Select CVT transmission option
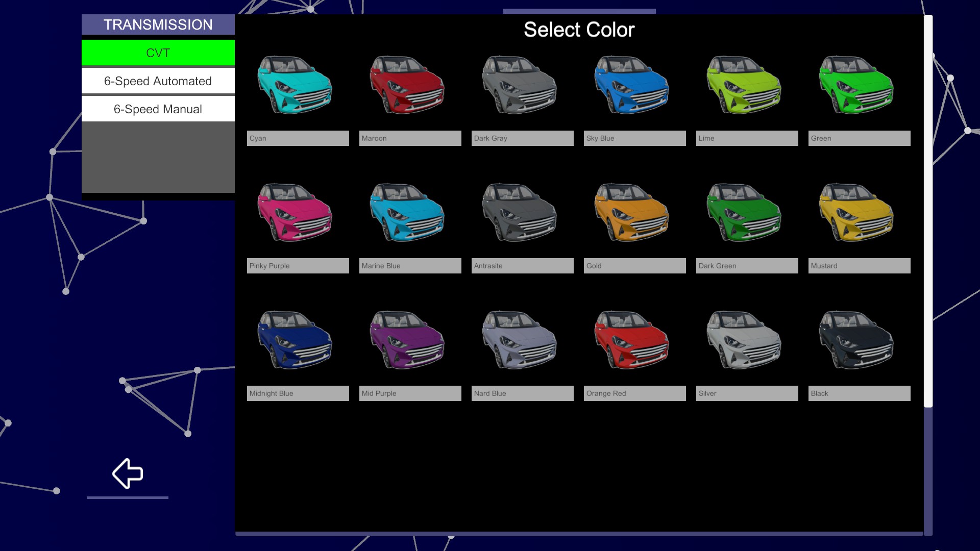Viewport: 980px width, 551px height. [158, 53]
